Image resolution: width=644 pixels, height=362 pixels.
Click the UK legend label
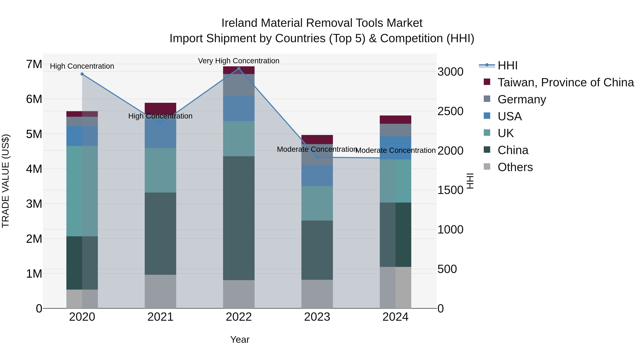(x=506, y=133)
